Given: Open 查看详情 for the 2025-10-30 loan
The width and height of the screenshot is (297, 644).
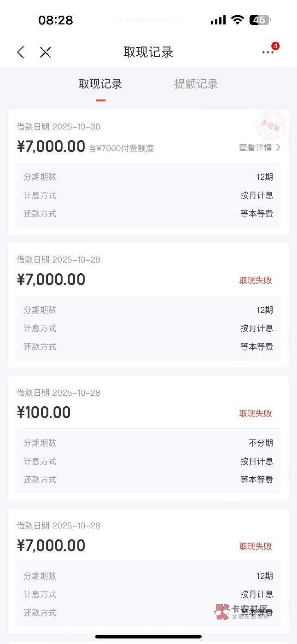Looking at the screenshot, I should (256, 147).
